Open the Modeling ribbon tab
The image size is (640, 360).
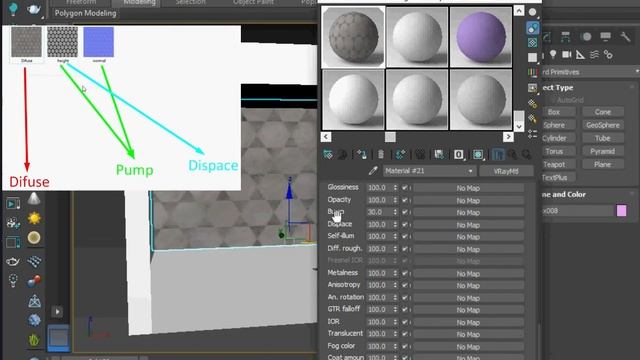coord(140,2)
